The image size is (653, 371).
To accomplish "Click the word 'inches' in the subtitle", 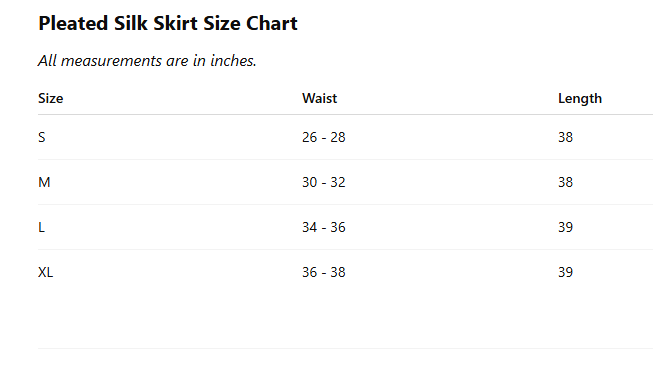I will (233, 61).
